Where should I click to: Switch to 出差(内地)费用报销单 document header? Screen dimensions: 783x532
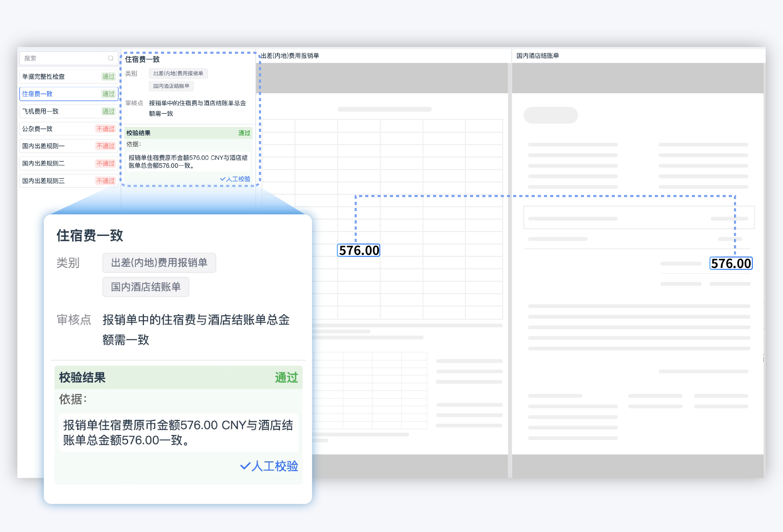tap(290, 56)
